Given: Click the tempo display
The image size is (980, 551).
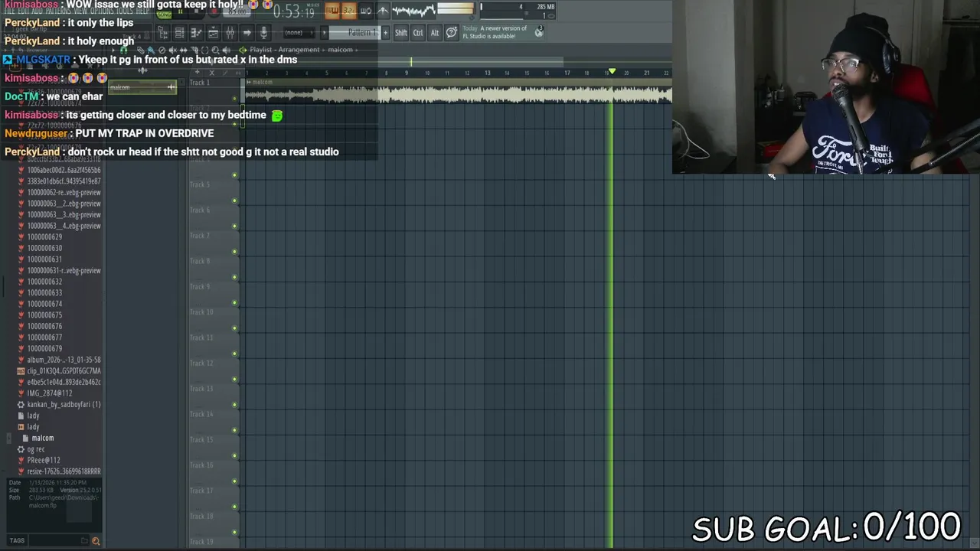Looking at the screenshot, I should tap(239, 12).
